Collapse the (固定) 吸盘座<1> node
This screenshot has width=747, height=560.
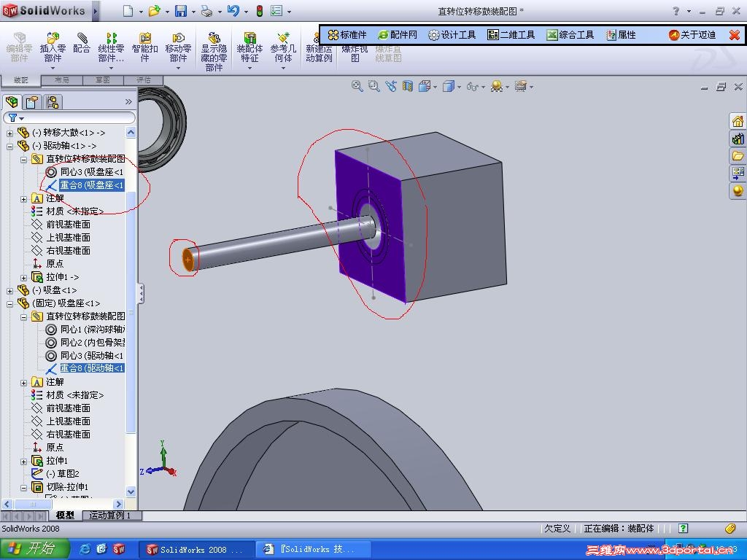9,304
